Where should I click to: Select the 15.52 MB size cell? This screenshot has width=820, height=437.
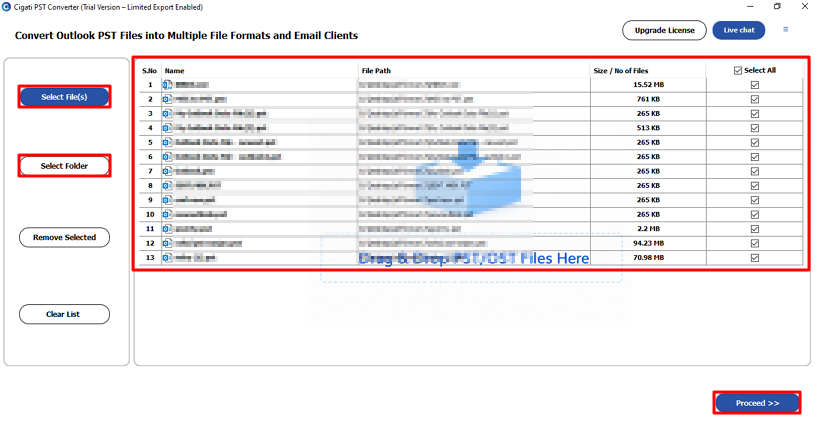pyautogui.click(x=648, y=85)
